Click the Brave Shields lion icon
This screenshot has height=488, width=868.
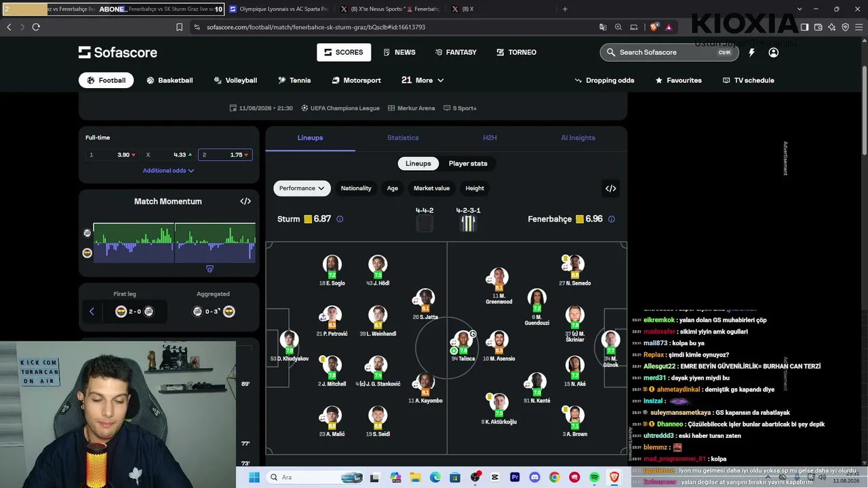[x=654, y=27]
